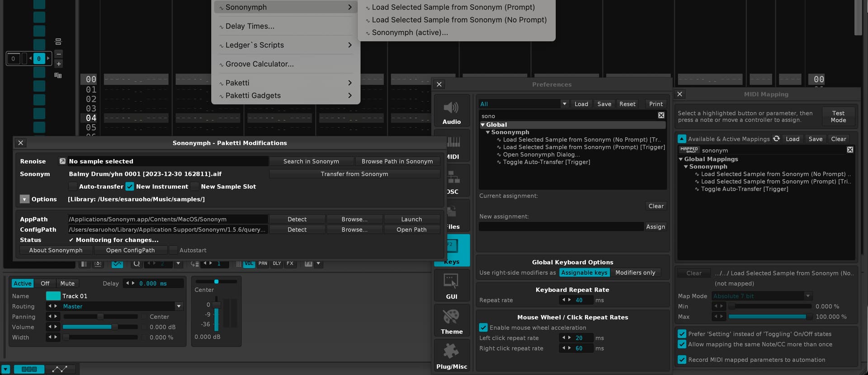
Task: Collapse the Options section in Sononymph dialog
Action: (24, 199)
